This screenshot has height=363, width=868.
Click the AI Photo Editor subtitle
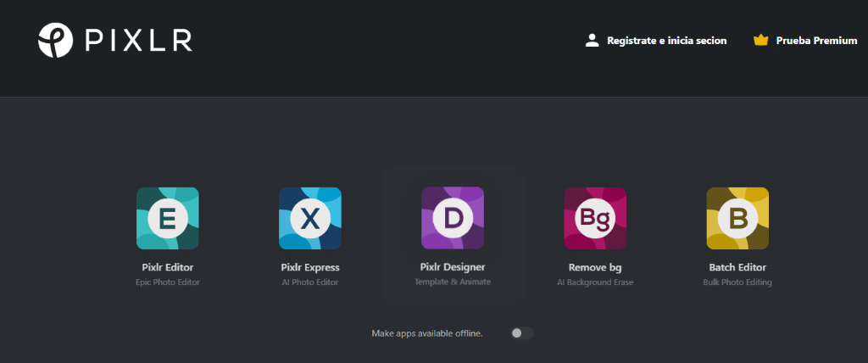pyautogui.click(x=310, y=282)
